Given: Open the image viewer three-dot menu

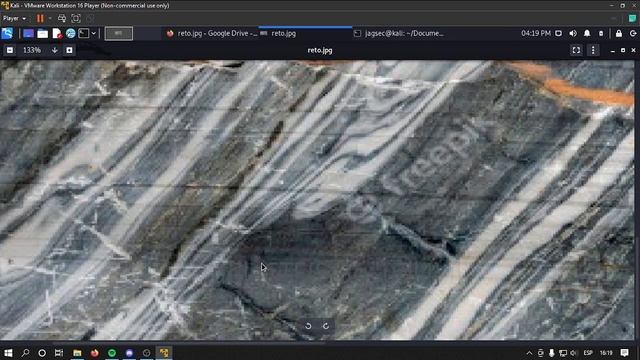Looking at the screenshot, I should pyautogui.click(x=593, y=50).
